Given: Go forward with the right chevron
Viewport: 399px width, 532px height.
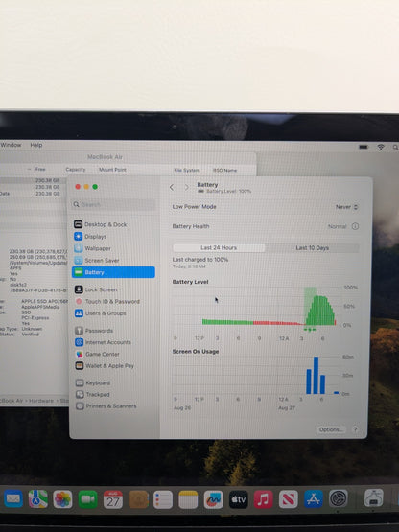Looking at the screenshot, I should (x=186, y=187).
